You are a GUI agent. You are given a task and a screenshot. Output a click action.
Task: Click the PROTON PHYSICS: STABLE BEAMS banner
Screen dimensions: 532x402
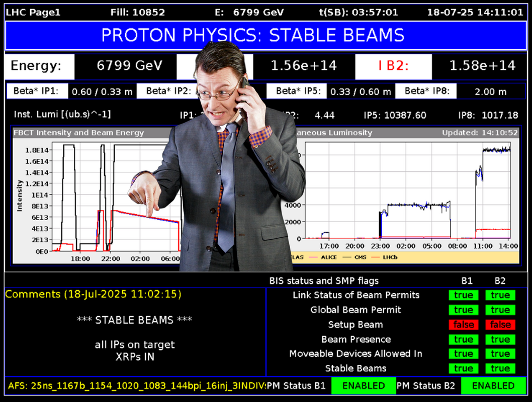click(253, 35)
